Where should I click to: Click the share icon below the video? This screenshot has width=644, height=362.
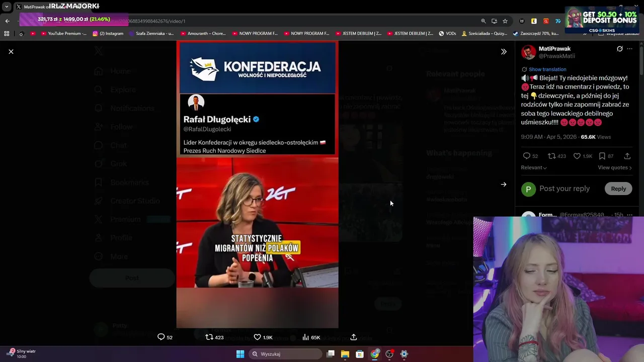[x=354, y=337]
